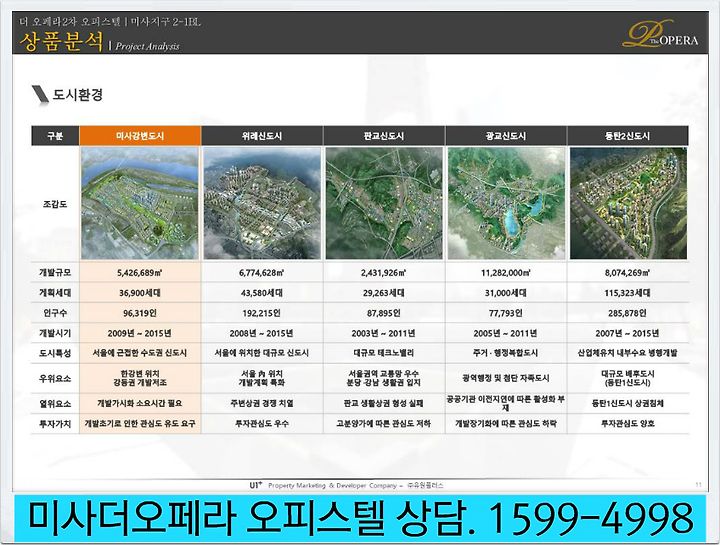Select the 미사강변도시 bird's-eye image
The image size is (720, 545).
(140, 203)
